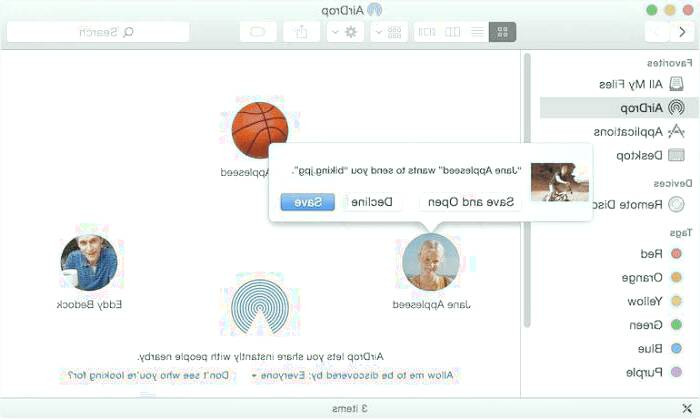Screen dimensions: 700x420
Task: Switch to icon view in toolbar
Action: point(502,32)
